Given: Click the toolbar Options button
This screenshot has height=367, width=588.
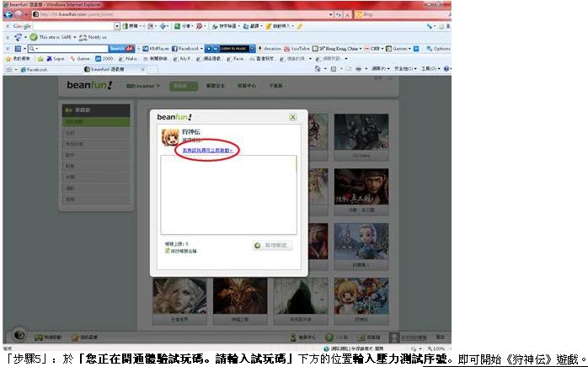Looking at the screenshot, I should coord(438,49).
